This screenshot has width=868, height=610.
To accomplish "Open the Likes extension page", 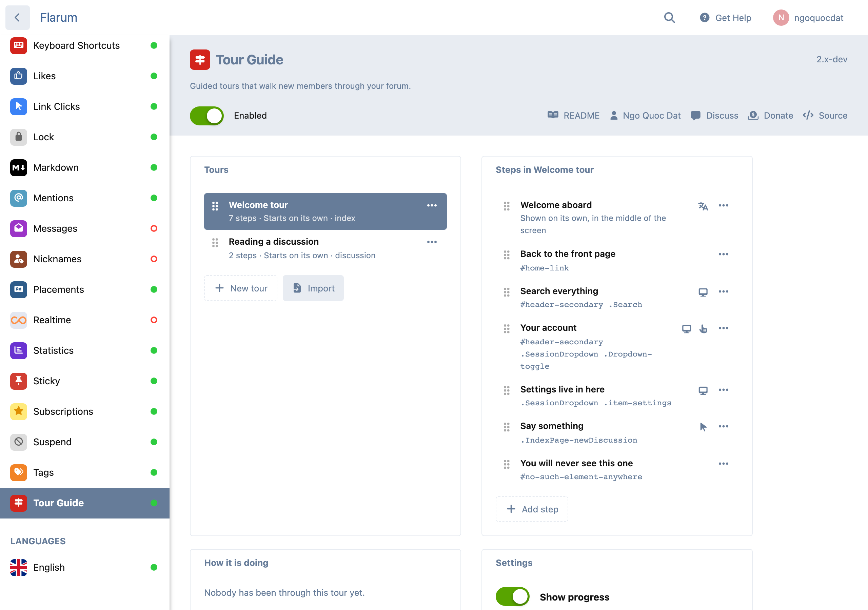I will point(85,76).
